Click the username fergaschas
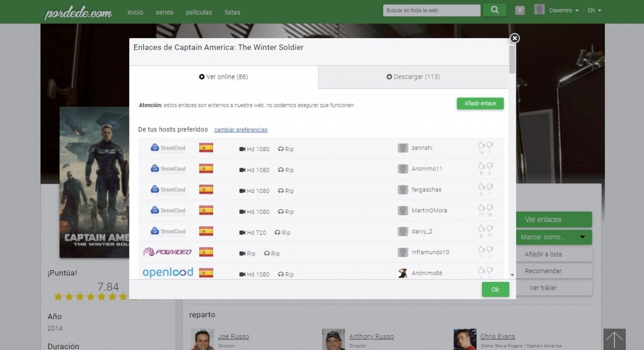The image size is (644, 350). [427, 190]
